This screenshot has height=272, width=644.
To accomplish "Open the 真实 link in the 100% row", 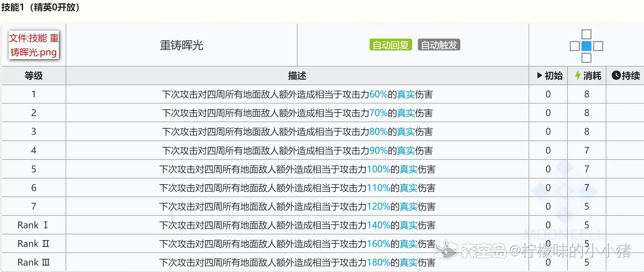I will [408, 169].
